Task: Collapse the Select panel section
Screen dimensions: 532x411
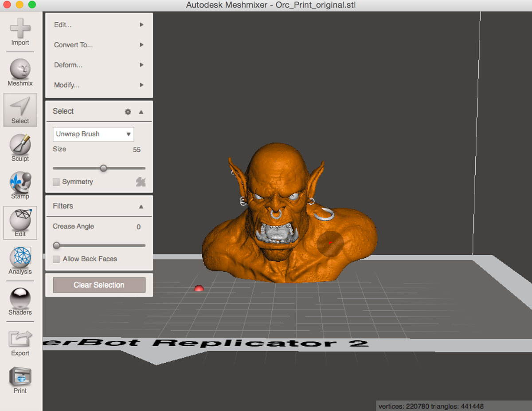Action: [141, 112]
